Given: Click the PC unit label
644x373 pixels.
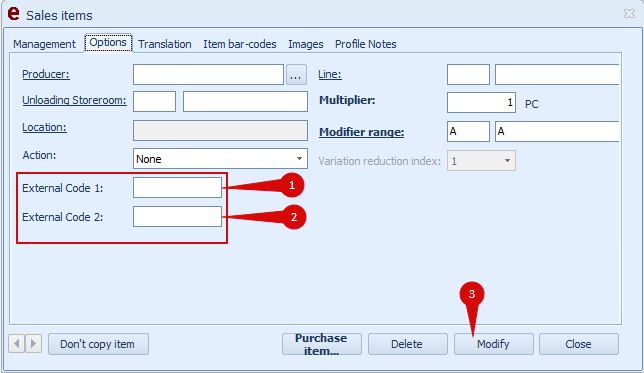Looking at the screenshot, I should point(531,104).
